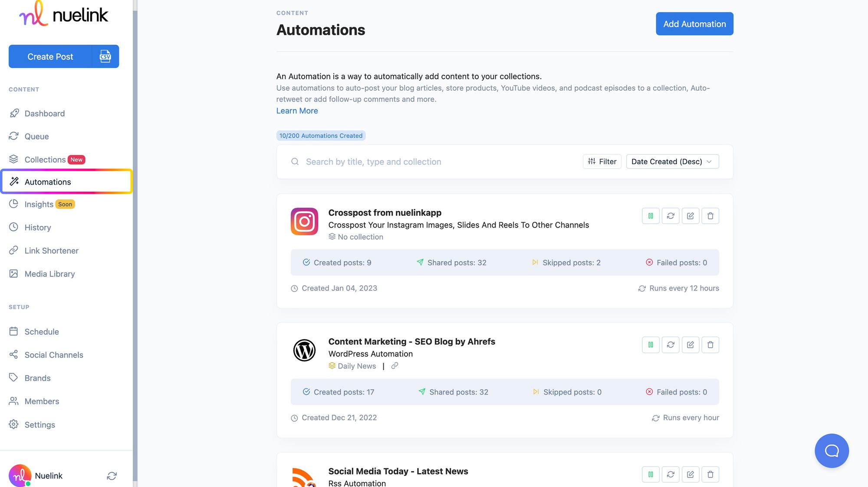The height and width of the screenshot is (487, 868).
Task: Click Add Automation button
Action: [x=694, y=23]
